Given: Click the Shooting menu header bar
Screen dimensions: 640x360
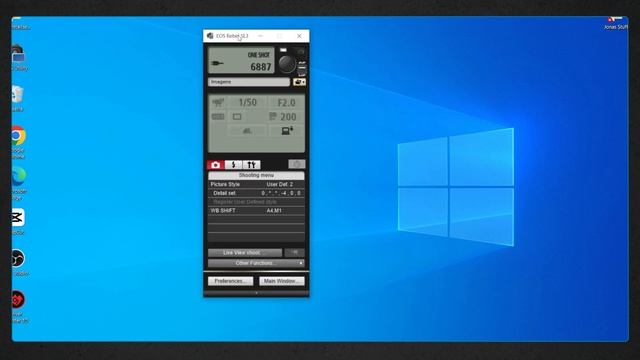Looking at the screenshot, I should [256, 176].
